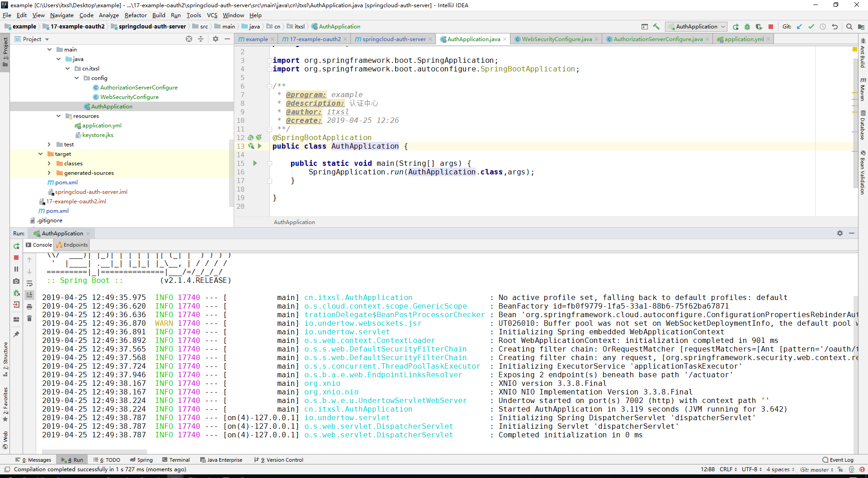Viewport: 868px width, 478px height.
Task: Collapse the resources folder node
Action: coord(58,116)
